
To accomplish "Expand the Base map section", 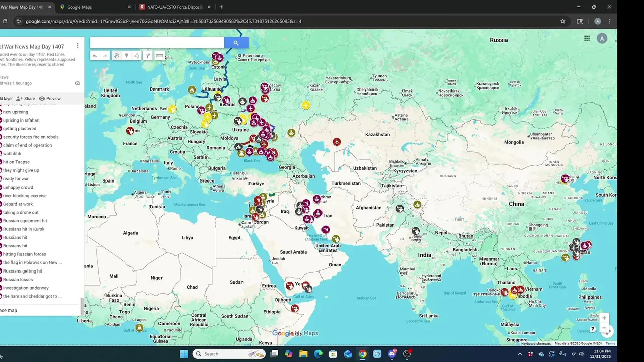I will (x=9, y=310).
